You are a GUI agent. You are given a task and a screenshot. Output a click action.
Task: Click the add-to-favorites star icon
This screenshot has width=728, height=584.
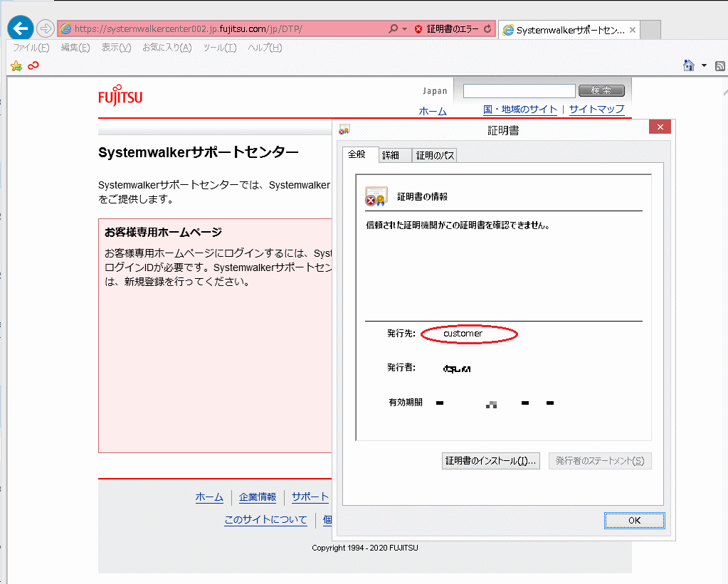16,66
